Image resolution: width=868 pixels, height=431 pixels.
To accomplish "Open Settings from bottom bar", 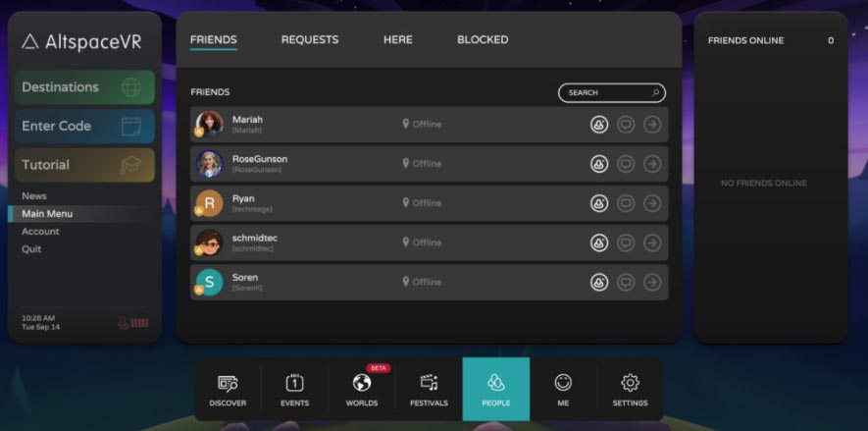I will 630,390.
